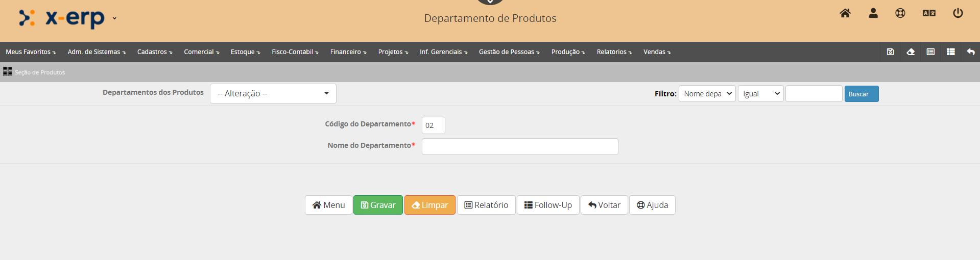Open the Estoque menu
The width and height of the screenshot is (980, 260).
[x=245, y=52]
